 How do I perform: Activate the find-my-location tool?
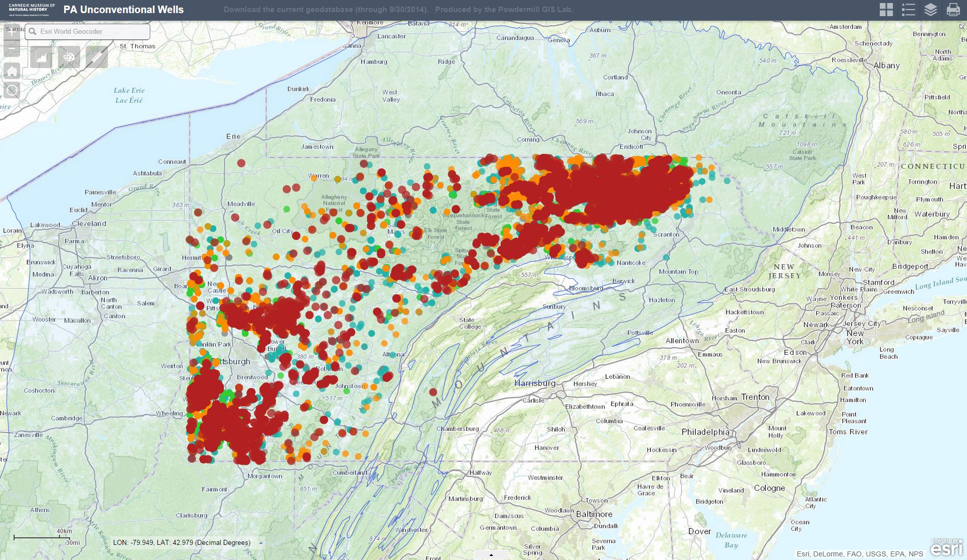click(11, 90)
